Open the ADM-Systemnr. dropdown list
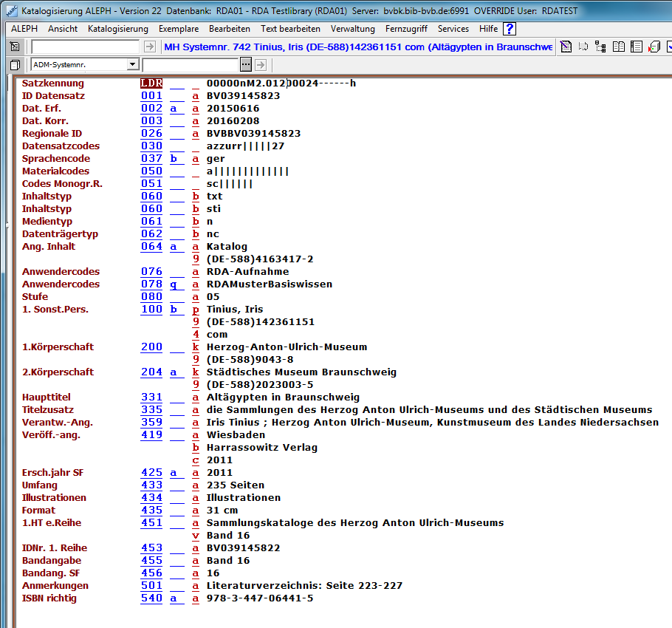 coord(132,65)
